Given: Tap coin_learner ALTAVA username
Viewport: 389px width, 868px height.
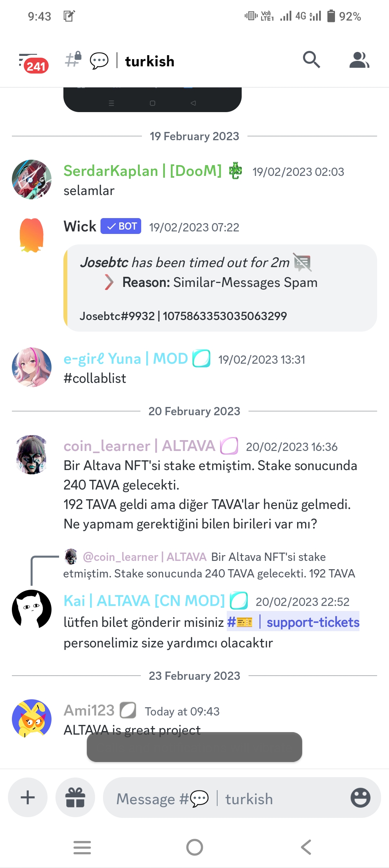Looking at the screenshot, I should click(139, 446).
